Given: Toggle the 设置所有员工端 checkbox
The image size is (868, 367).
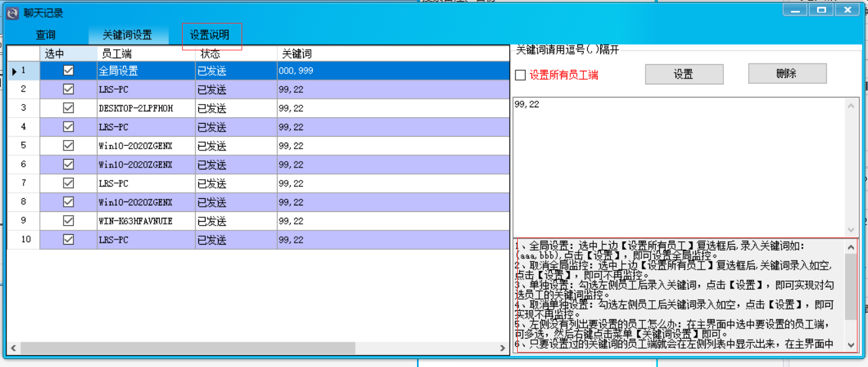Looking at the screenshot, I should click(x=520, y=75).
